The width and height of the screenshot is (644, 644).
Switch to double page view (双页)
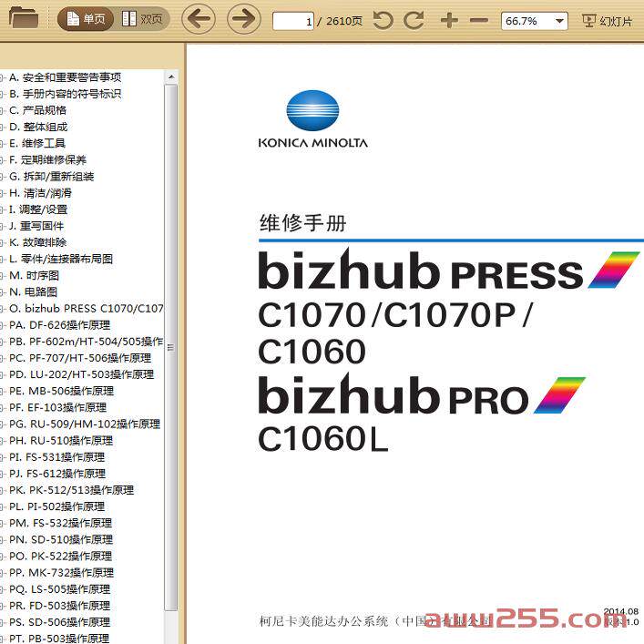point(142,19)
